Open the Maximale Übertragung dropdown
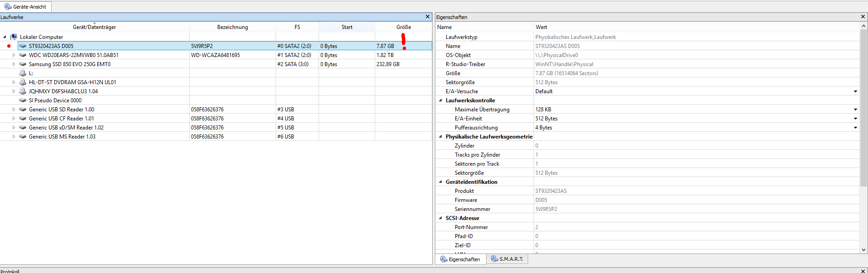The image size is (868, 273). pyautogui.click(x=855, y=110)
